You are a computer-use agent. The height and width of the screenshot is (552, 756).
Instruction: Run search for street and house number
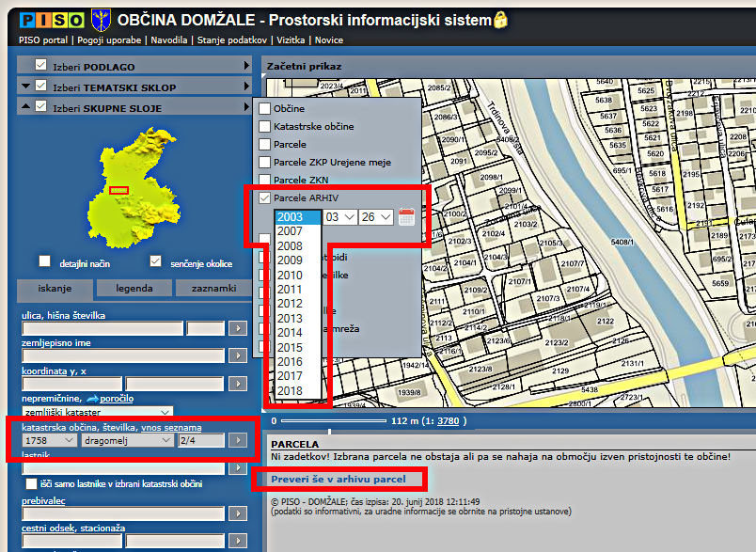239,328
